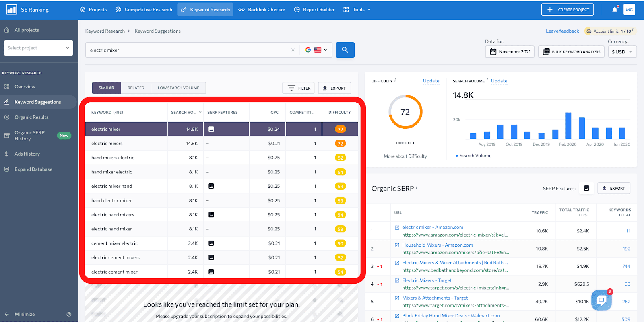Export the keyword suggestions table

point(334,88)
